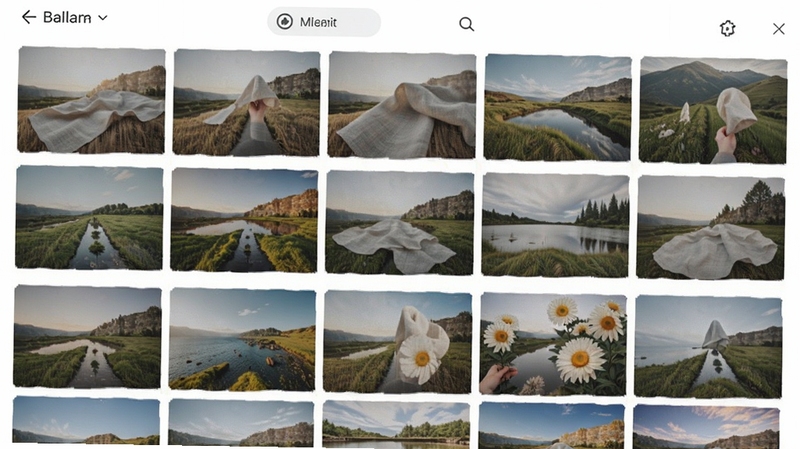The image size is (800, 449).
Task: Open the Ballam album dropdown
Action: point(75,17)
